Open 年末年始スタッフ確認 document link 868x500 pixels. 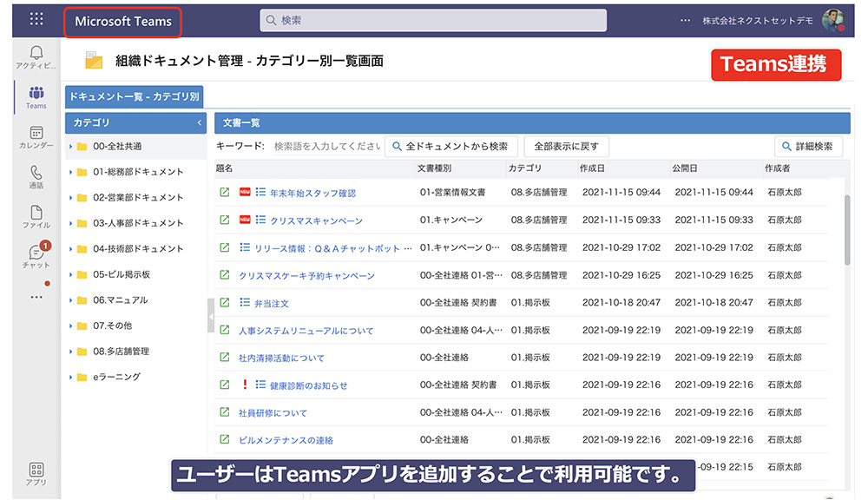[x=312, y=194]
